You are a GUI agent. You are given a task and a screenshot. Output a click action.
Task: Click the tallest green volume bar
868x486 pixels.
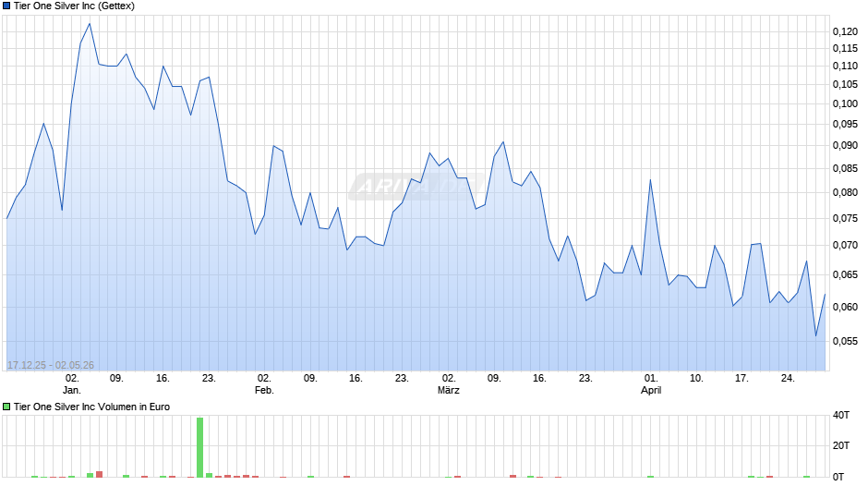(x=199, y=448)
